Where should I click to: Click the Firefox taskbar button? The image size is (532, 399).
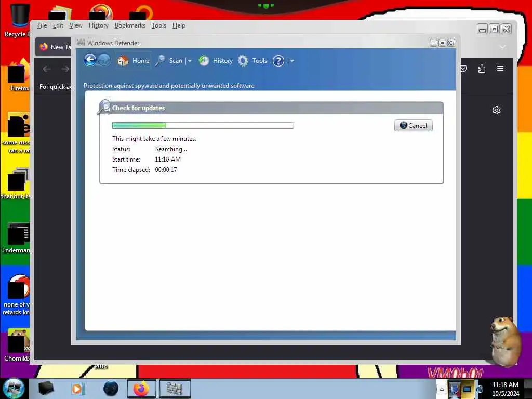tap(141, 389)
